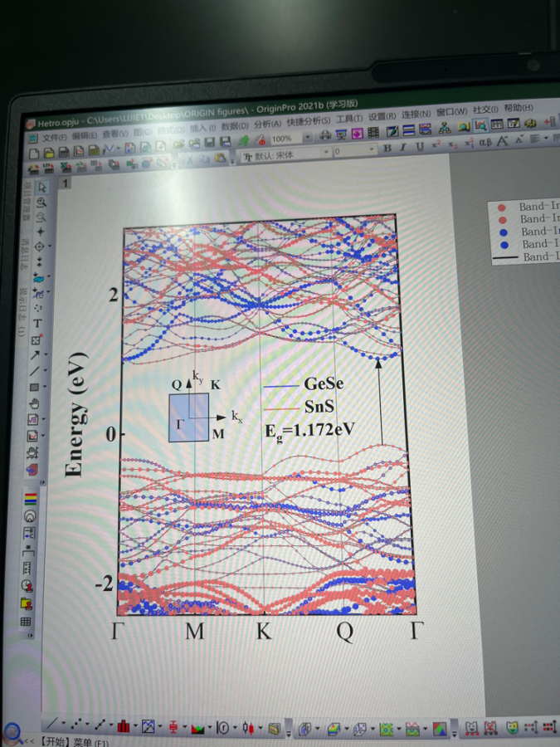
Task: Apply Bold text formatting
Action: 387,148
